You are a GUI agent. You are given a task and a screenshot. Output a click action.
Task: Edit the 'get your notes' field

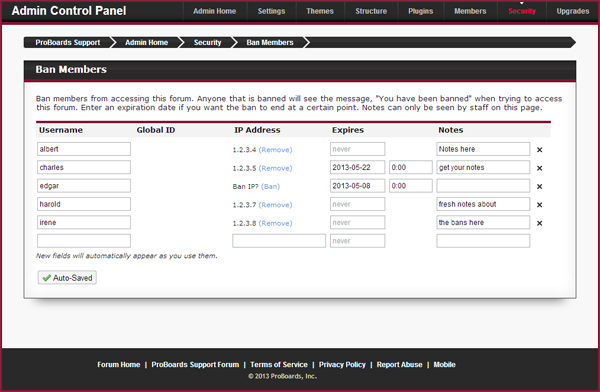click(483, 167)
